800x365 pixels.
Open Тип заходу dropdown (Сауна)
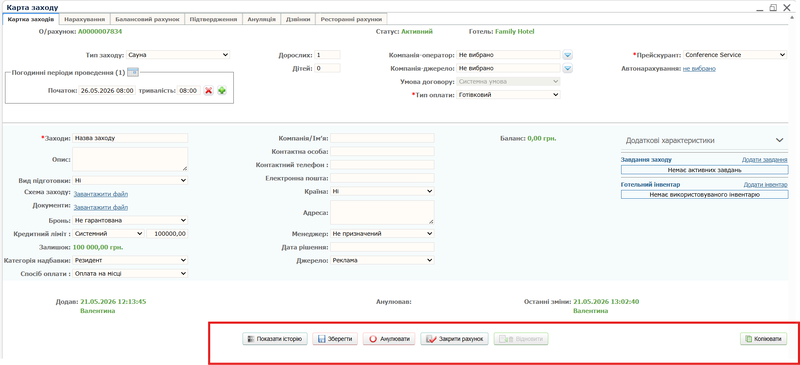tap(178, 55)
